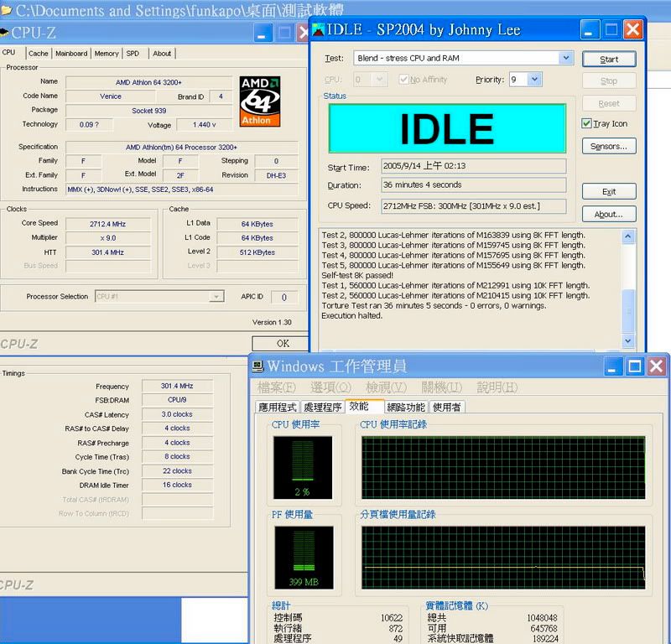Click the Duration field showing 36 minutes

tap(474, 184)
